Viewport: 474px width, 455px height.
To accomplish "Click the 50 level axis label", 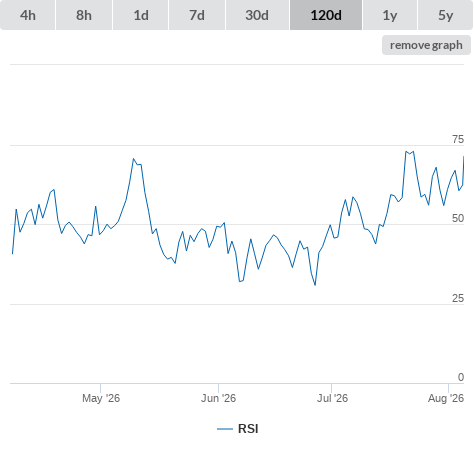I will coord(458,218).
